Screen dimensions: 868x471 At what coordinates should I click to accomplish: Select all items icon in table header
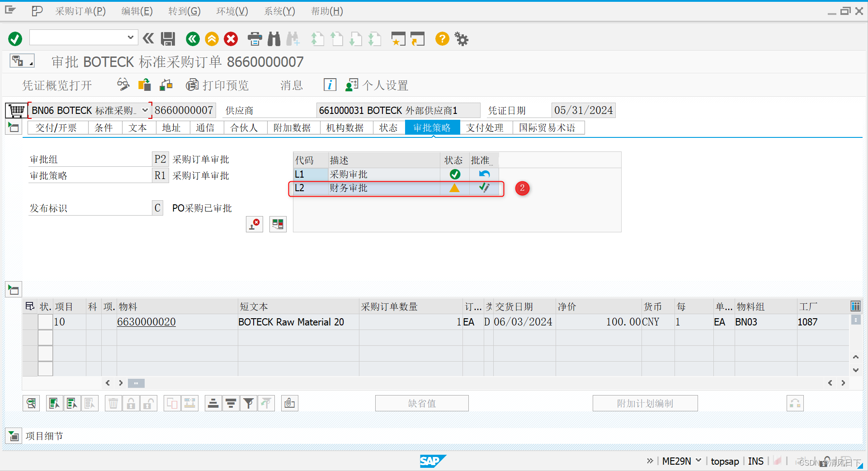tap(30, 306)
